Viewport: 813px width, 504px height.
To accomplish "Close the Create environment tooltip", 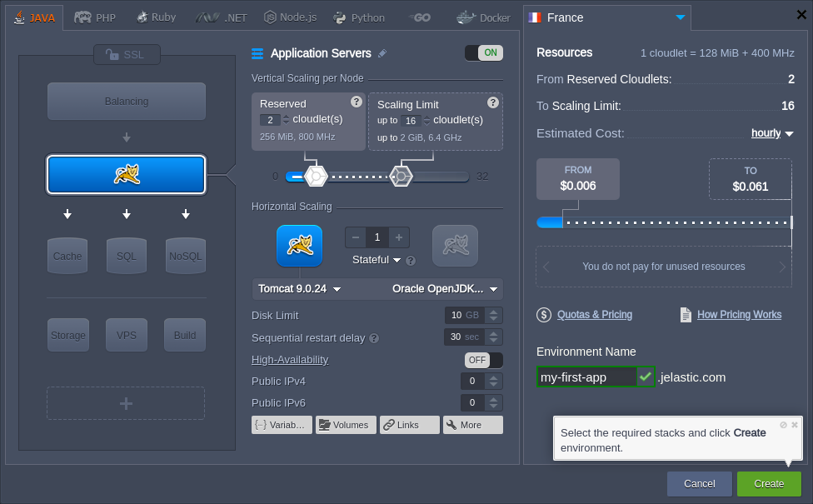I will pyautogui.click(x=795, y=425).
